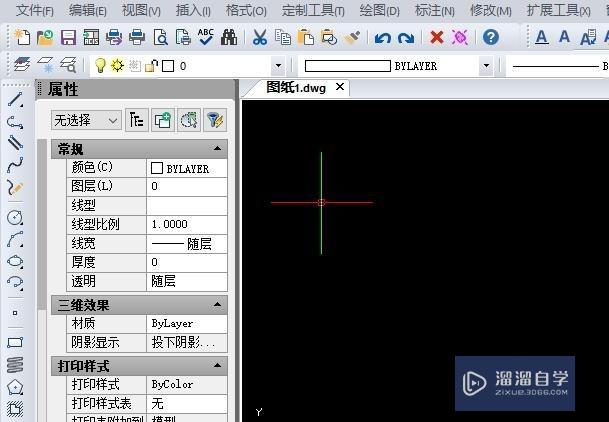
Task: Open the 编辑(E) menu
Action: (x=88, y=10)
